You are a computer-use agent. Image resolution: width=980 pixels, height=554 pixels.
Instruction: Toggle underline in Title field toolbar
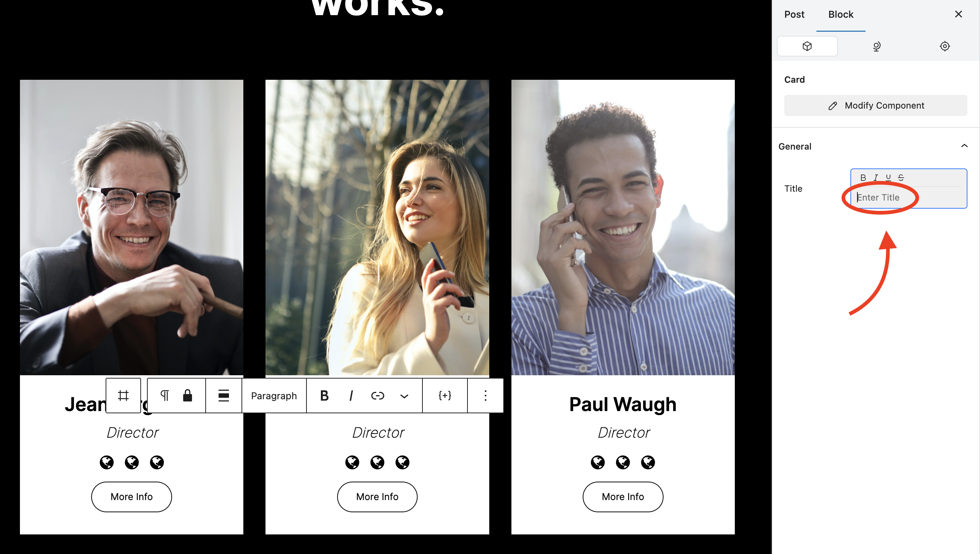pyautogui.click(x=888, y=178)
